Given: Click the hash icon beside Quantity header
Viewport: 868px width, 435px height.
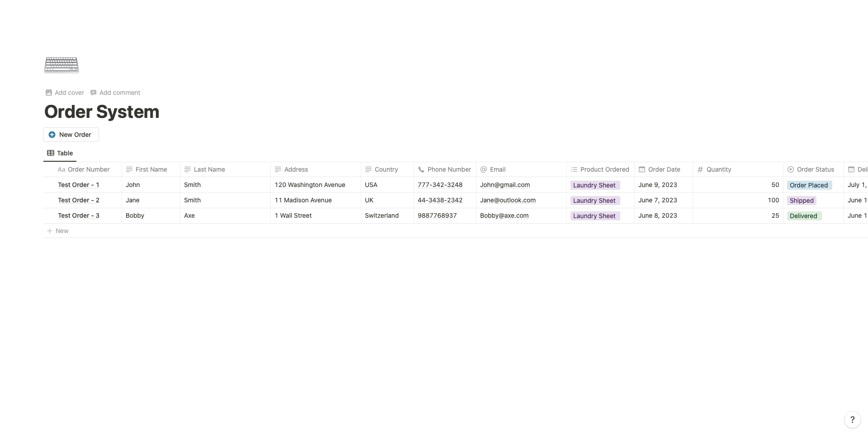Looking at the screenshot, I should pos(700,169).
